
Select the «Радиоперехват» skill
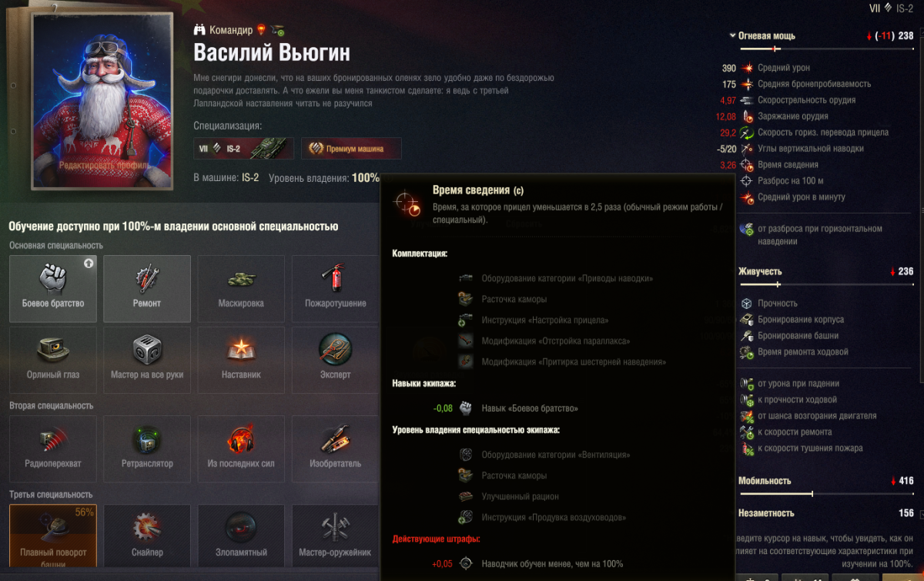[53, 448]
